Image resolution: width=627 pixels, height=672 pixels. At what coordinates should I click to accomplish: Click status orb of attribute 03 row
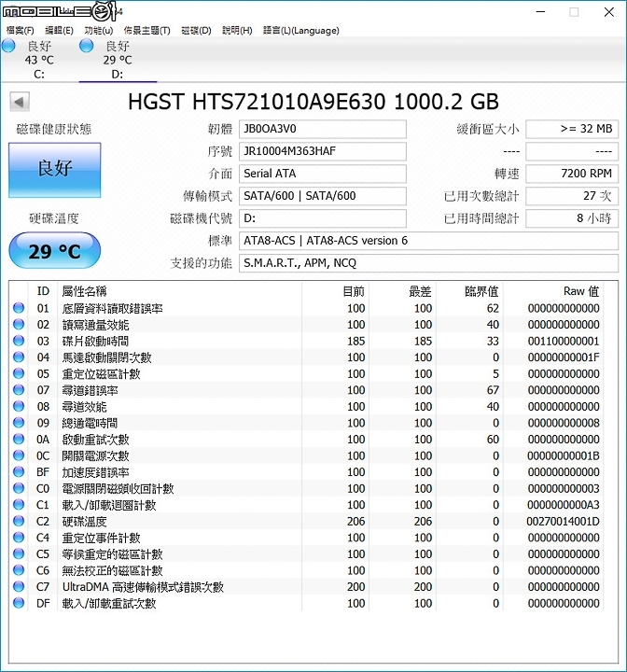[x=19, y=341]
